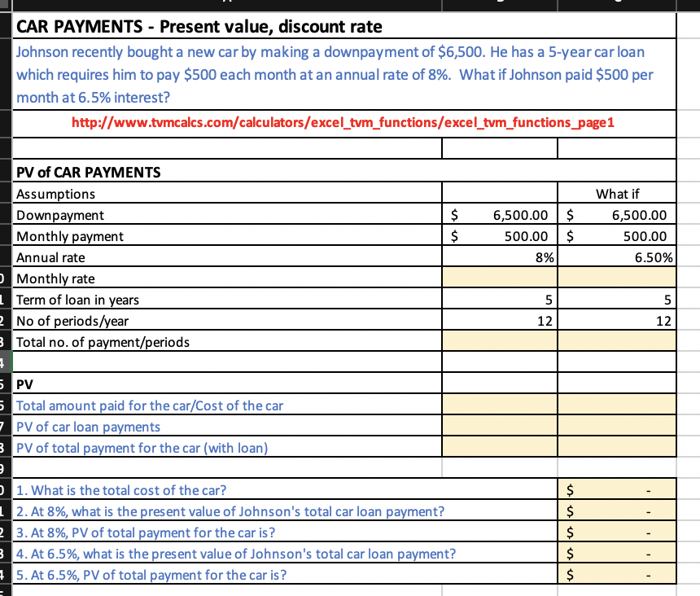The width and height of the screenshot is (700, 596).
Task: Select the title cell CAR PAYMENTS
Action: coord(163,27)
